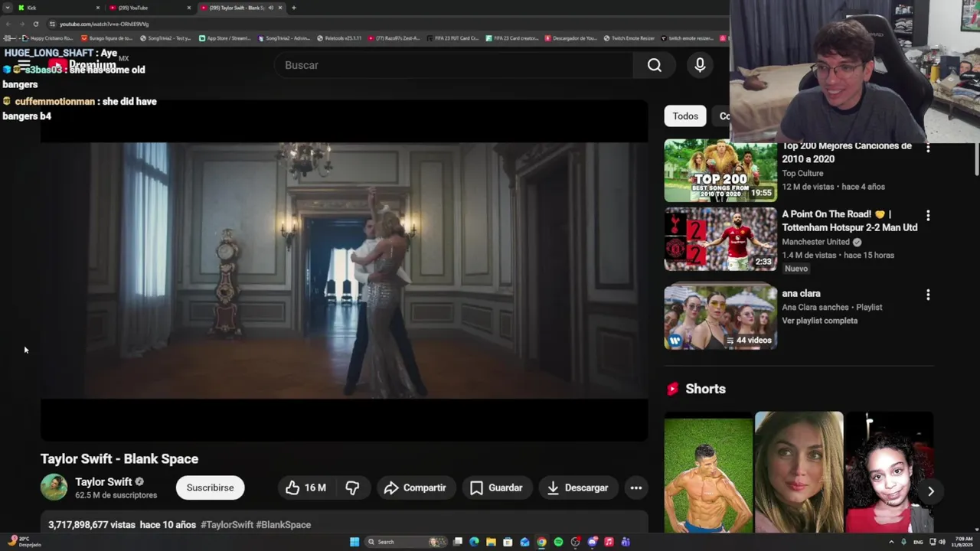Open the Taylor Swift channel name link
The width and height of the screenshot is (980, 551).
(x=103, y=482)
